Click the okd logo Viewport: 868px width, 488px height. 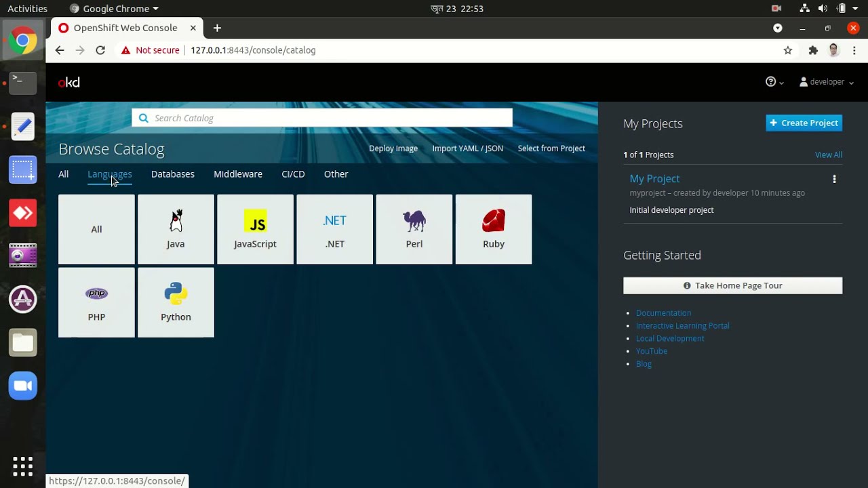pyautogui.click(x=69, y=82)
